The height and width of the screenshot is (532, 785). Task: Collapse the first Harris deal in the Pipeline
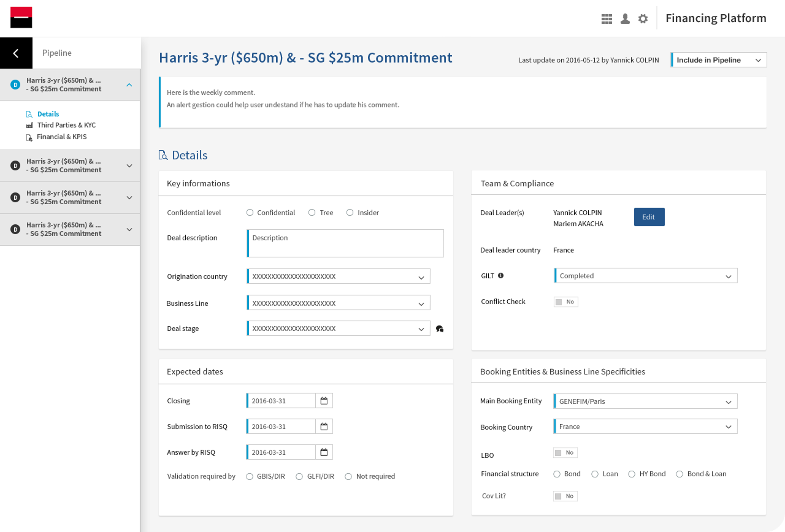click(x=129, y=85)
